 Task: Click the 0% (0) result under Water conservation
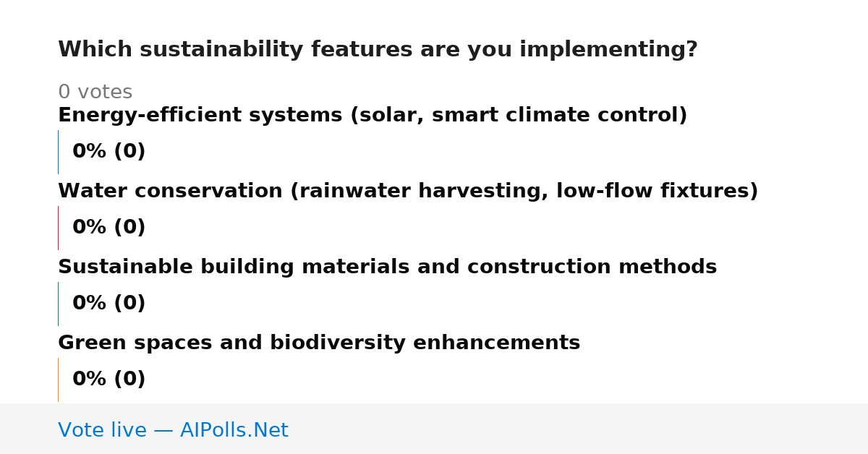pos(109,228)
